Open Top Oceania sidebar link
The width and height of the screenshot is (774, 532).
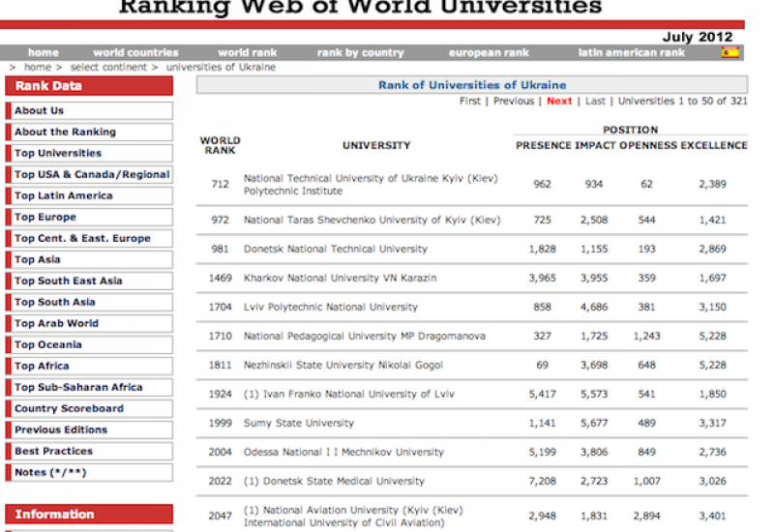click(x=89, y=344)
